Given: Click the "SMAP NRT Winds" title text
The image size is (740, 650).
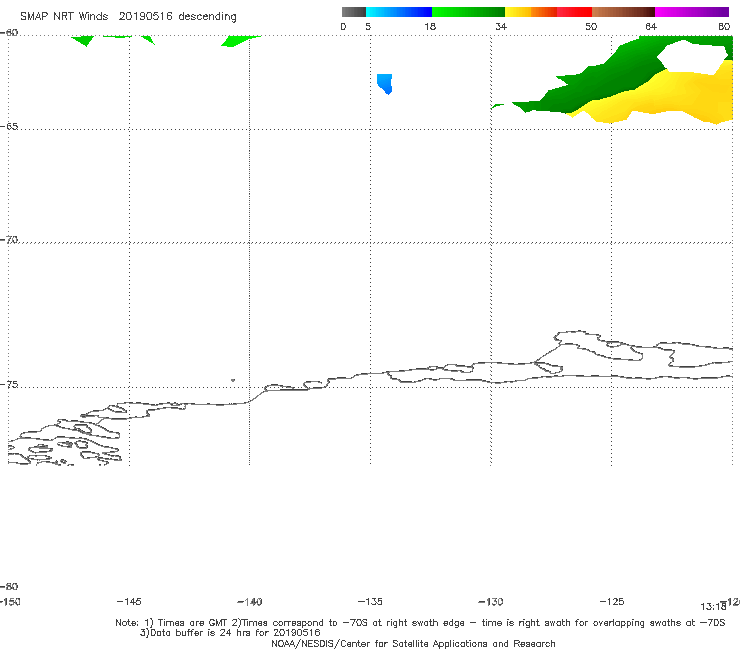Looking at the screenshot, I should [x=64, y=17].
